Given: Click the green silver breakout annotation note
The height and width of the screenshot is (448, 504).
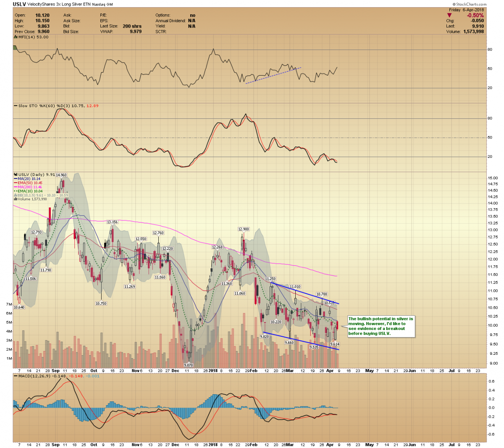Looking at the screenshot, I should [381, 326].
